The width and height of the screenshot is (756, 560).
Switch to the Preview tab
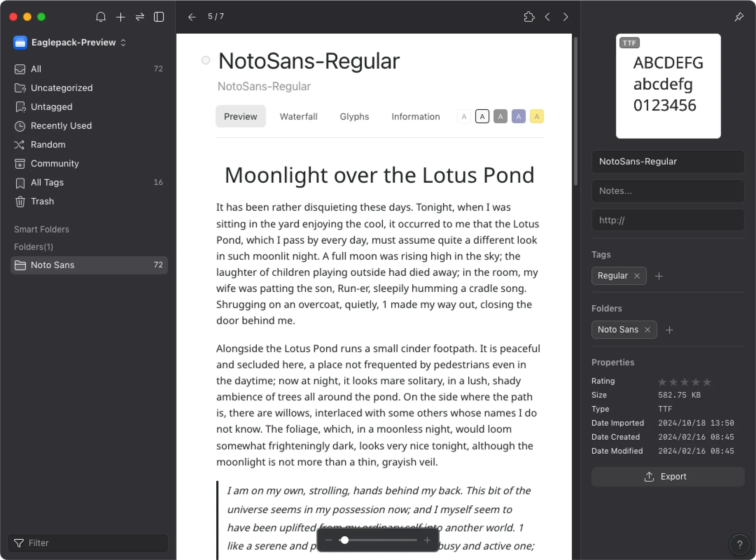[x=240, y=116]
